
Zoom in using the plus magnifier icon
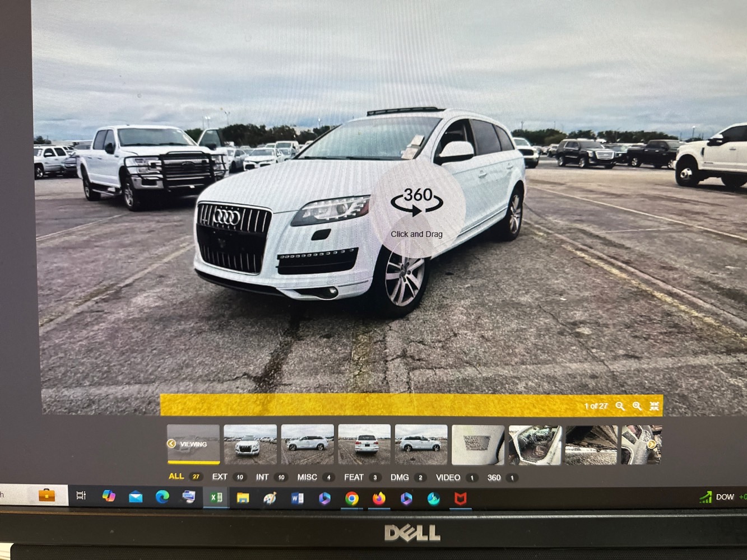[637, 406]
